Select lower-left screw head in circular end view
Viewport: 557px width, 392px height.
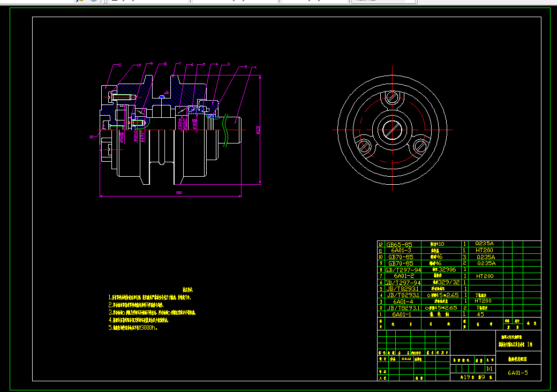365,146
